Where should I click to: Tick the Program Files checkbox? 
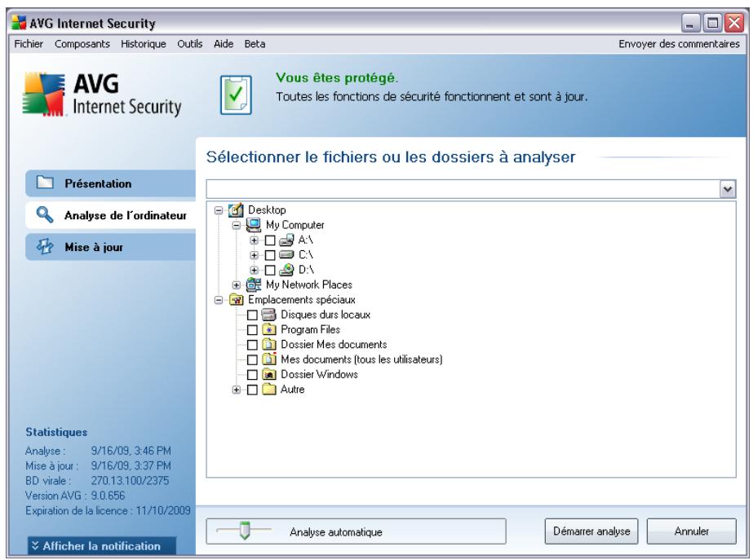(252, 329)
